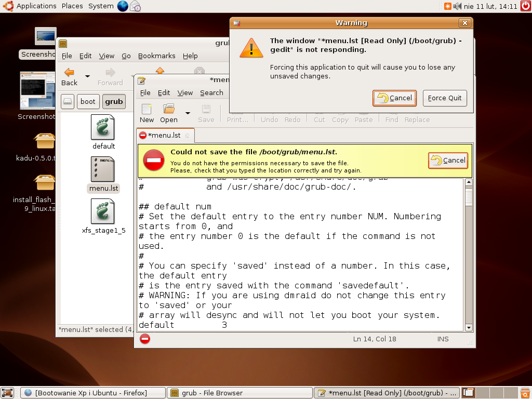Viewport: 532px width, 399px height.
Task: Click Force Quit in the Warning dialog
Action: coord(445,98)
